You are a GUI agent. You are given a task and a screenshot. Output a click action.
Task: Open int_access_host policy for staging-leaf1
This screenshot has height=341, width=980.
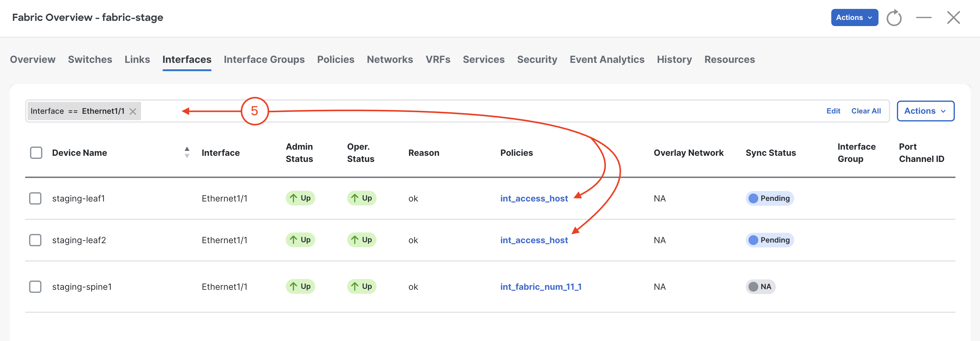pos(534,198)
